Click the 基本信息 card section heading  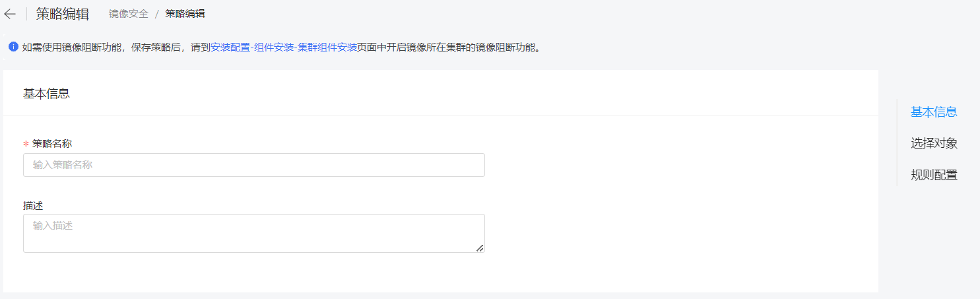click(x=46, y=94)
